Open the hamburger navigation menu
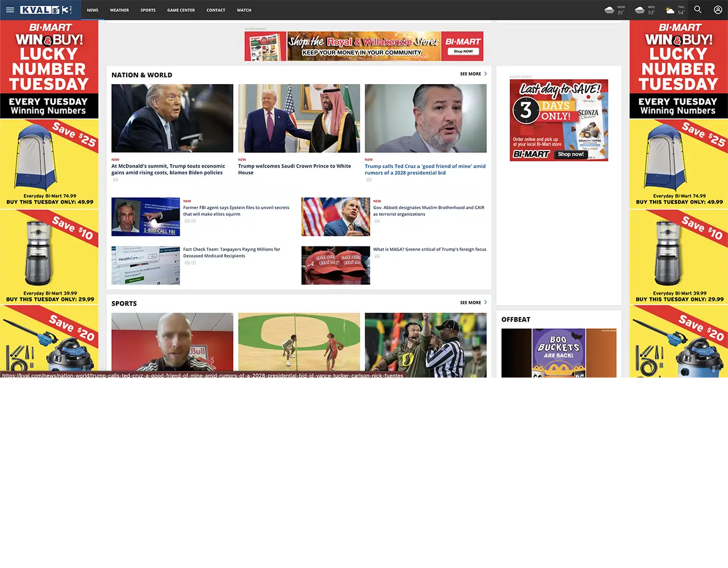 (10, 10)
